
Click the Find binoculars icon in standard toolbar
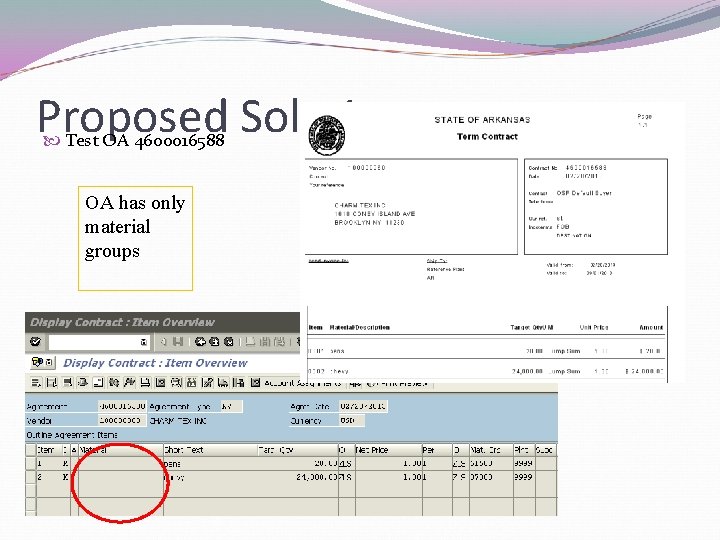coord(265,342)
